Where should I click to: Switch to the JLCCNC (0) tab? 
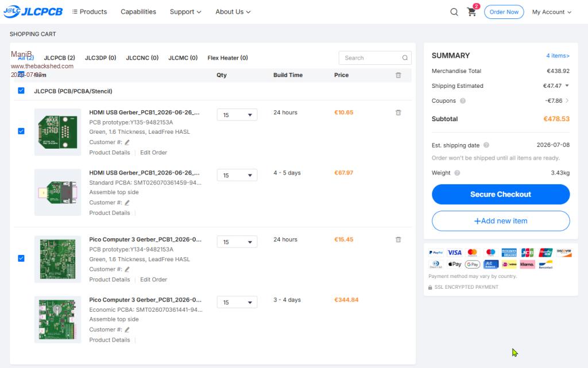142,58
